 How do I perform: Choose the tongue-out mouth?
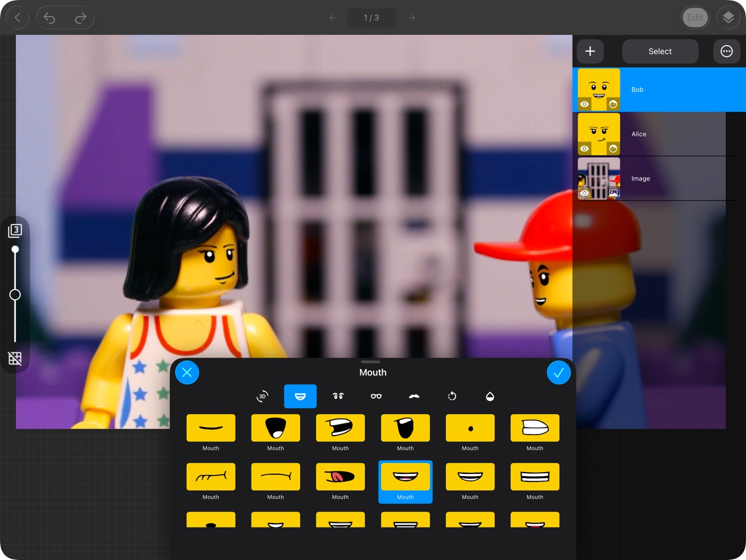click(x=341, y=477)
